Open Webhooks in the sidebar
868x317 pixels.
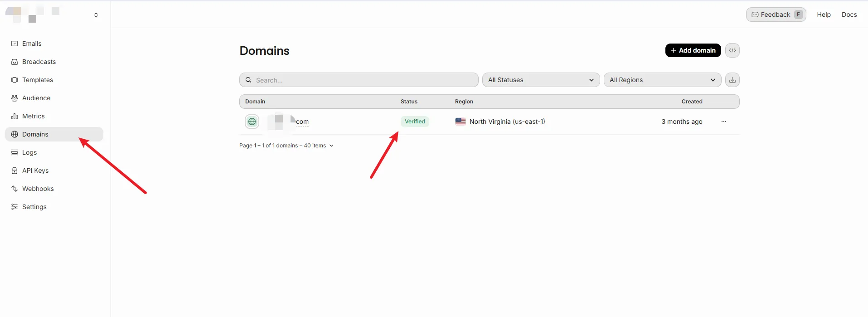[38, 189]
